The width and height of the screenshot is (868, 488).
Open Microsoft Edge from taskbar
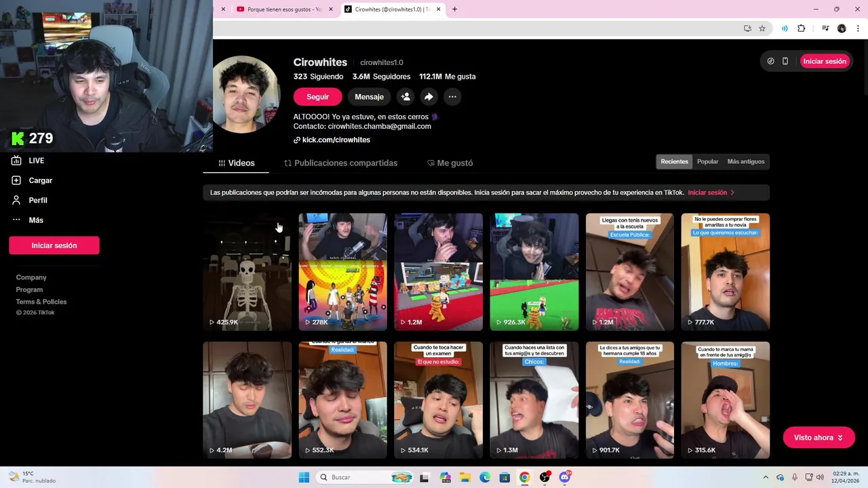(x=485, y=477)
